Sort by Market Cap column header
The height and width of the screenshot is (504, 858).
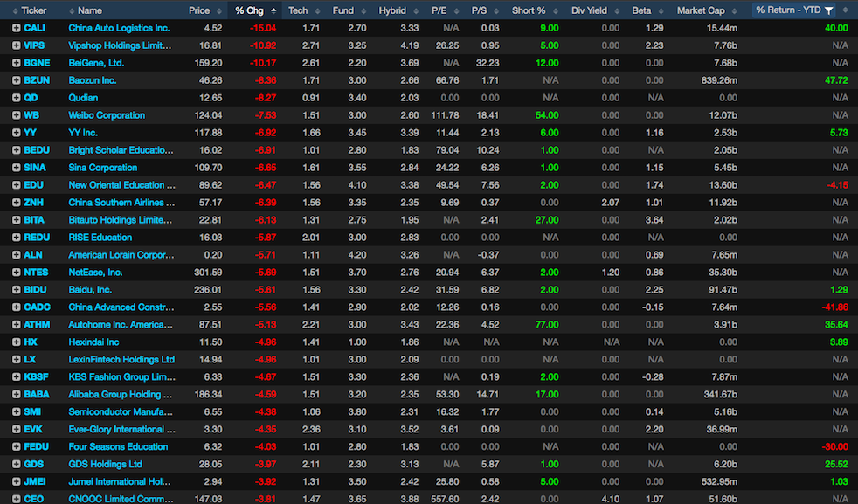[701, 10]
